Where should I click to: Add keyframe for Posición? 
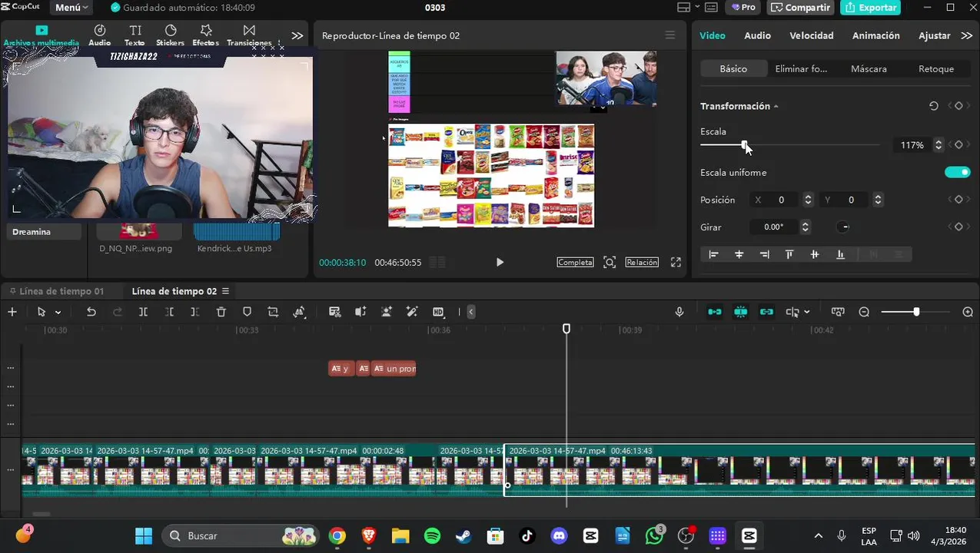958,200
